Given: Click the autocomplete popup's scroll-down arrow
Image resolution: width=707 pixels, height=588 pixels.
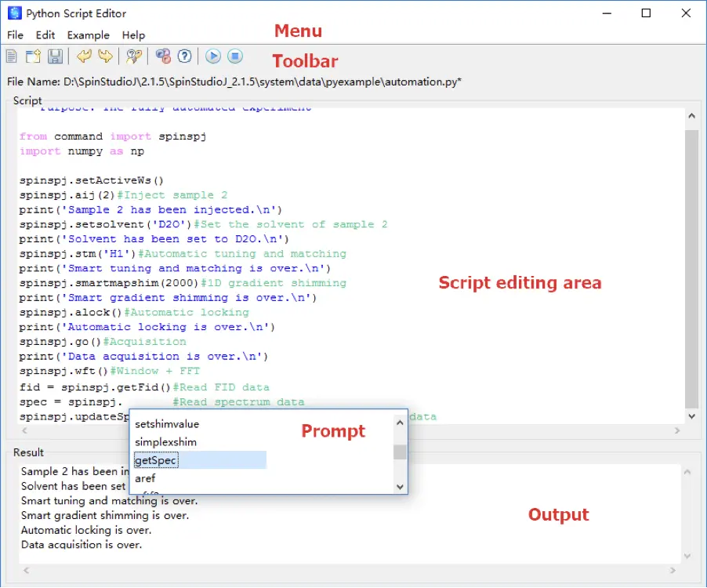Looking at the screenshot, I should 401,487.
